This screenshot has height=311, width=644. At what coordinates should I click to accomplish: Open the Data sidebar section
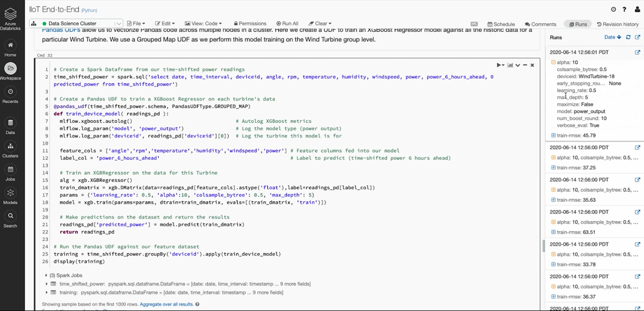coord(10,126)
